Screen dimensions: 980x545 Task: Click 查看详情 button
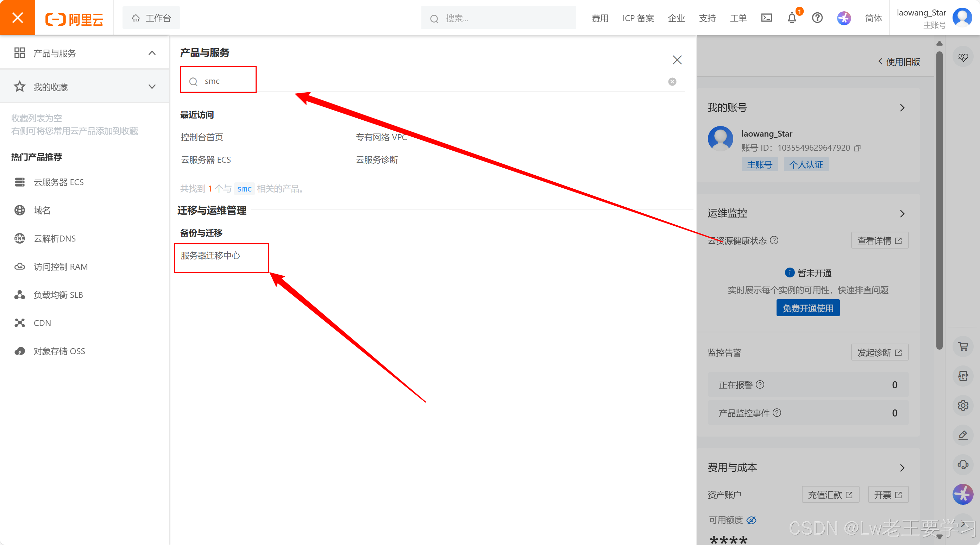(880, 240)
